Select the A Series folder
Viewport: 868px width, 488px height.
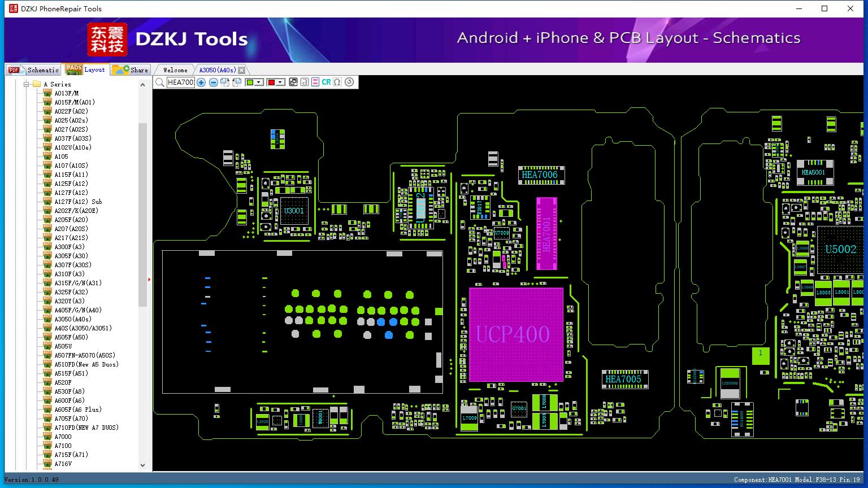(57, 84)
